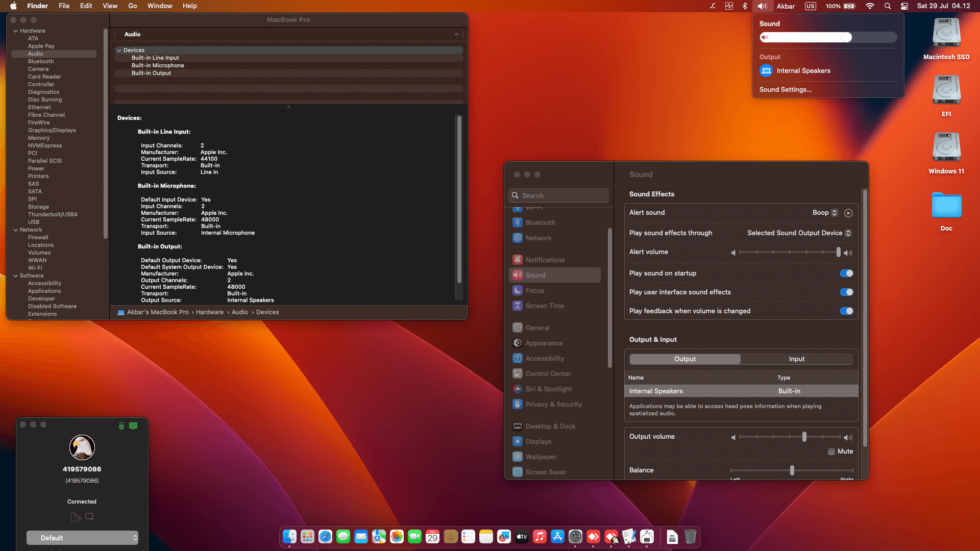
Task: Disable the Play sound on startup toggle
Action: pos(846,273)
